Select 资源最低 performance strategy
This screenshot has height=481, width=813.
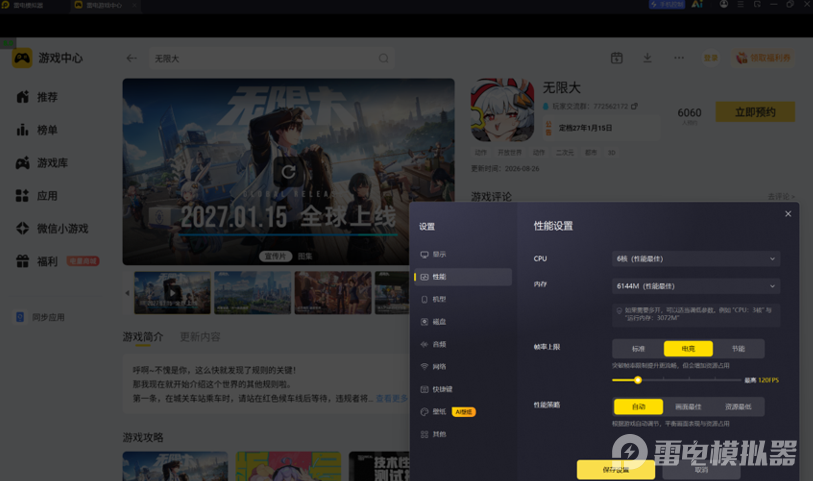point(738,407)
